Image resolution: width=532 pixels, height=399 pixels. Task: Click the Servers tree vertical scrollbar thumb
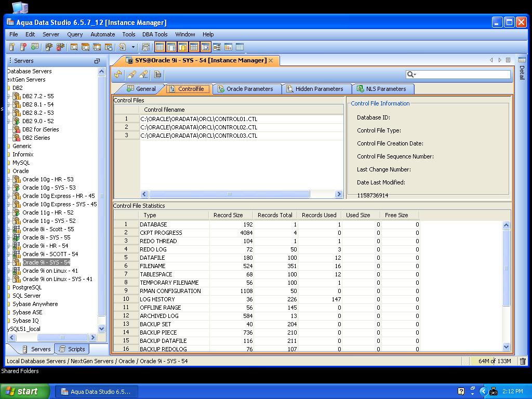pyautogui.click(x=101, y=196)
